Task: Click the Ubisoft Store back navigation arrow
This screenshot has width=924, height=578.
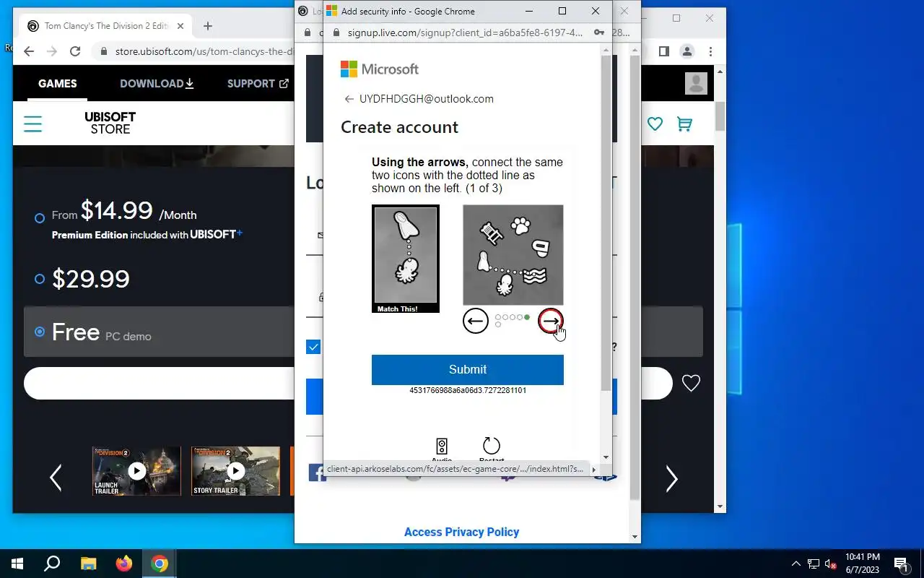Action: (29, 51)
